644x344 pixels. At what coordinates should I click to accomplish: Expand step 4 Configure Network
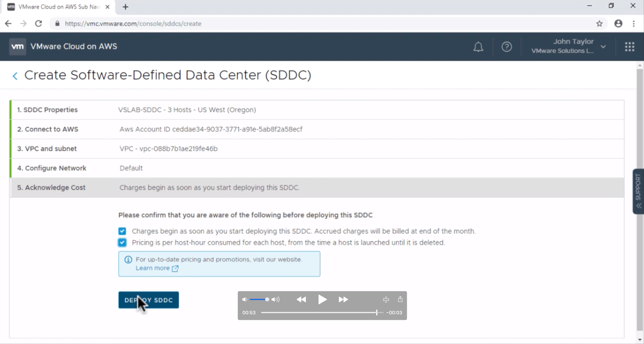click(317, 168)
